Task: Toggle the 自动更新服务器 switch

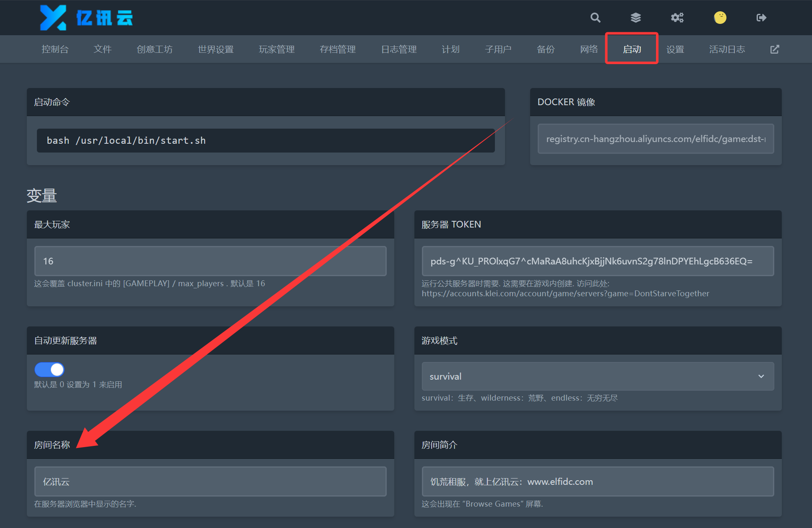Action: coord(49,370)
